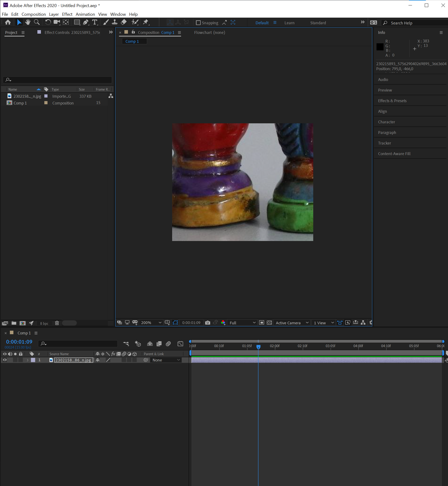Select the Rotation tool

click(48, 22)
